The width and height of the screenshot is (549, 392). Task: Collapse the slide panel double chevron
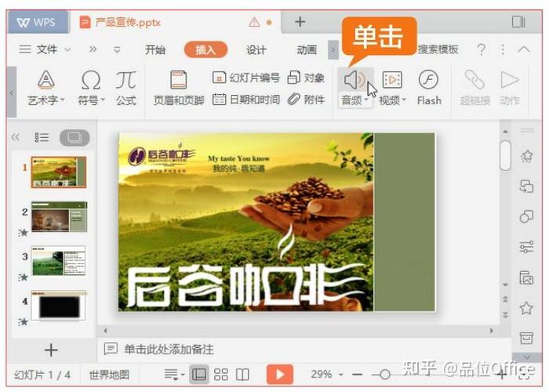point(16,137)
